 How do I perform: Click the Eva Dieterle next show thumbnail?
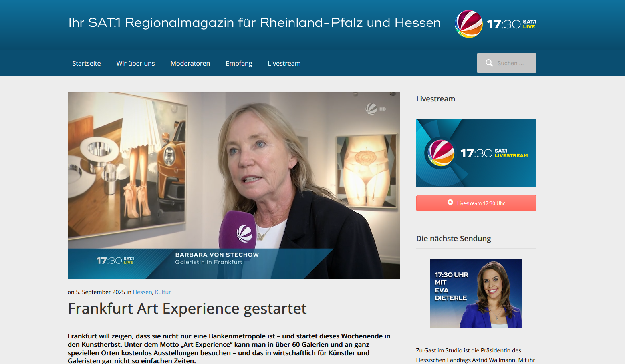476,294
